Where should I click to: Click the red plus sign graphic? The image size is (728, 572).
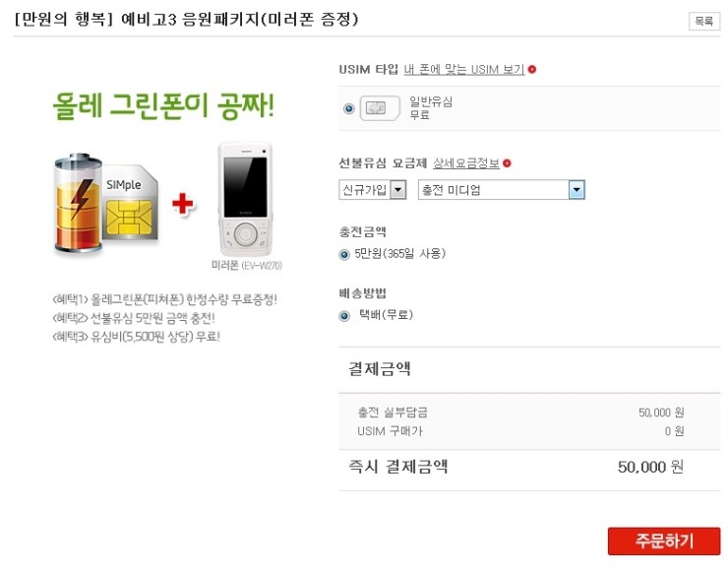coord(182,204)
